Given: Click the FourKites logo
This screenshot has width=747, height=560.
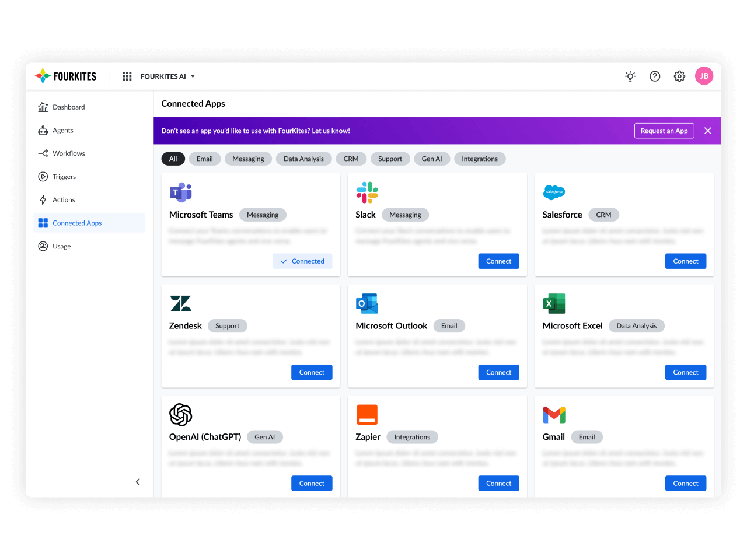Looking at the screenshot, I should pyautogui.click(x=66, y=76).
